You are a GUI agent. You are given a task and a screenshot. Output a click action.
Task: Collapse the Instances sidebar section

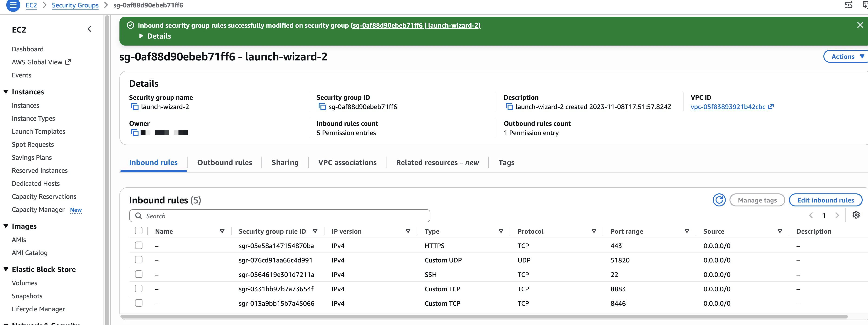coord(6,92)
